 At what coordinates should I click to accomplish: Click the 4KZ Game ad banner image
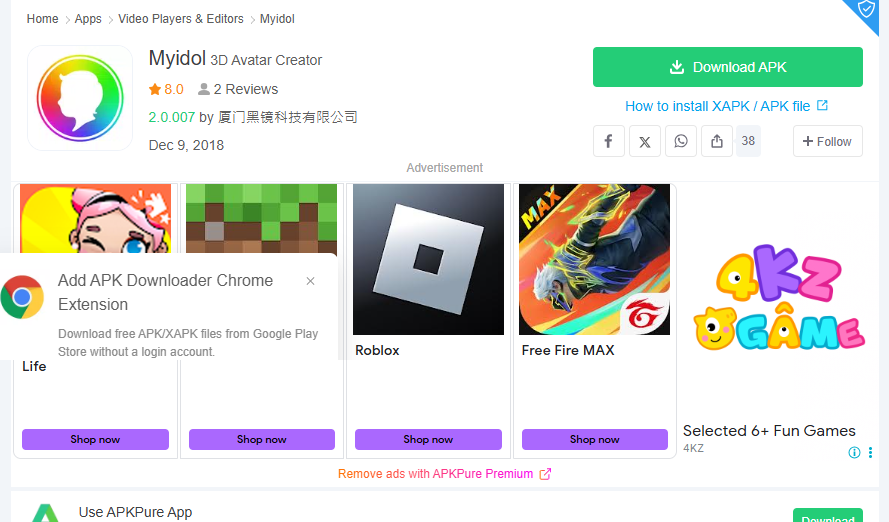point(779,297)
